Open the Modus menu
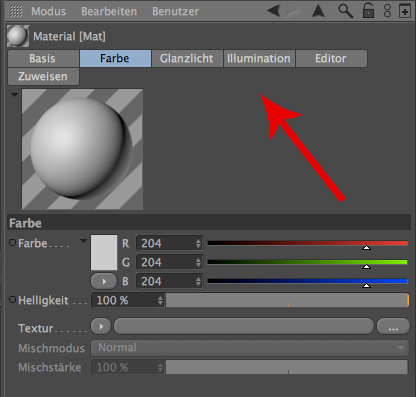Screen dimensions: 416x397 tap(49, 11)
